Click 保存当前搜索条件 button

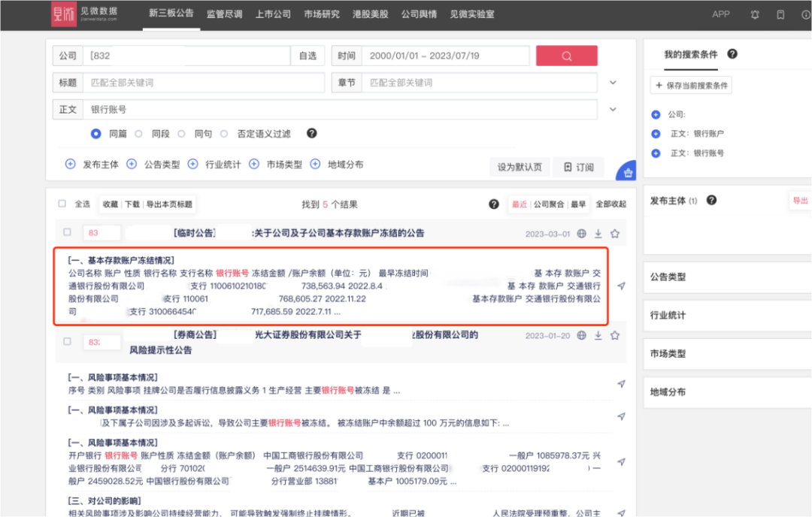(x=692, y=86)
